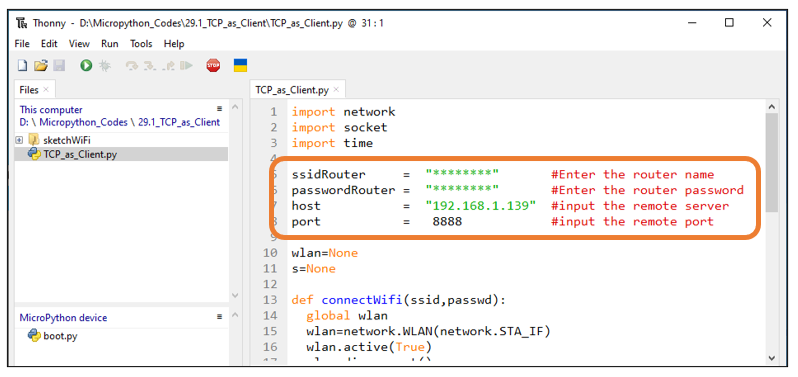Click the 8888 port value
Image resolution: width=798 pixels, height=377 pixels.
point(447,222)
